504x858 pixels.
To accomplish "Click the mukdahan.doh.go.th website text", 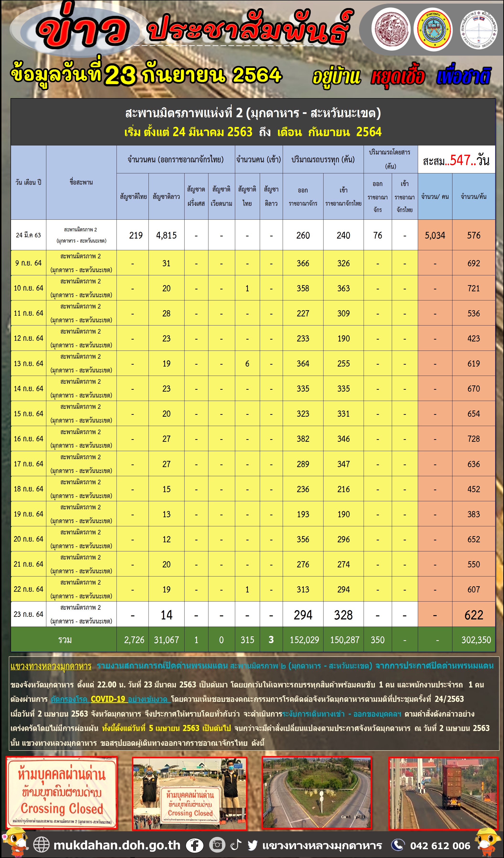I will 117,845.
